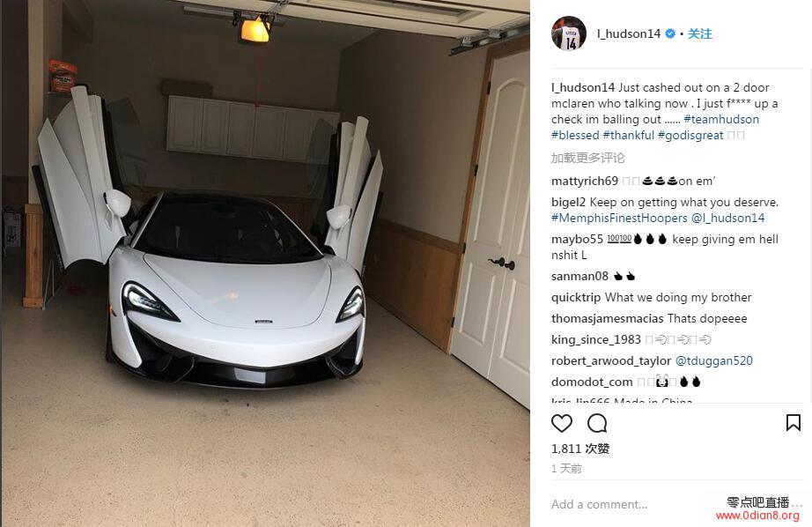View the 1,811 likes count
This screenshot has width=812, height=527.
[580, 449]
